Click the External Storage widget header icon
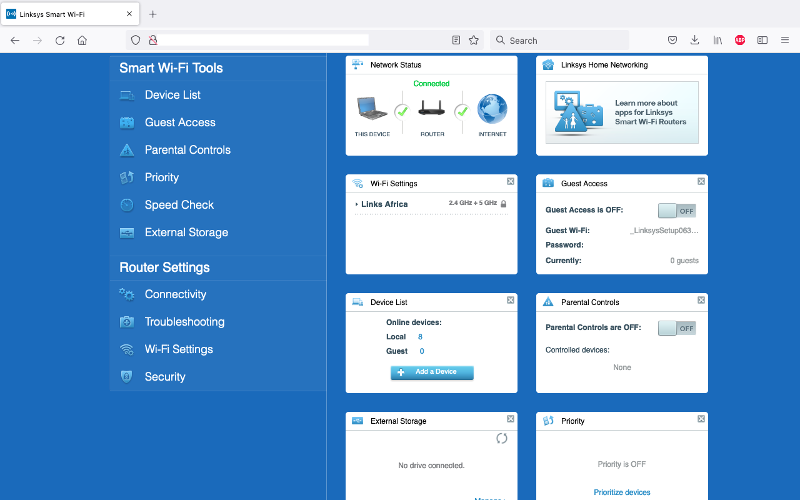800x500 pixels. tap(358, 420)
